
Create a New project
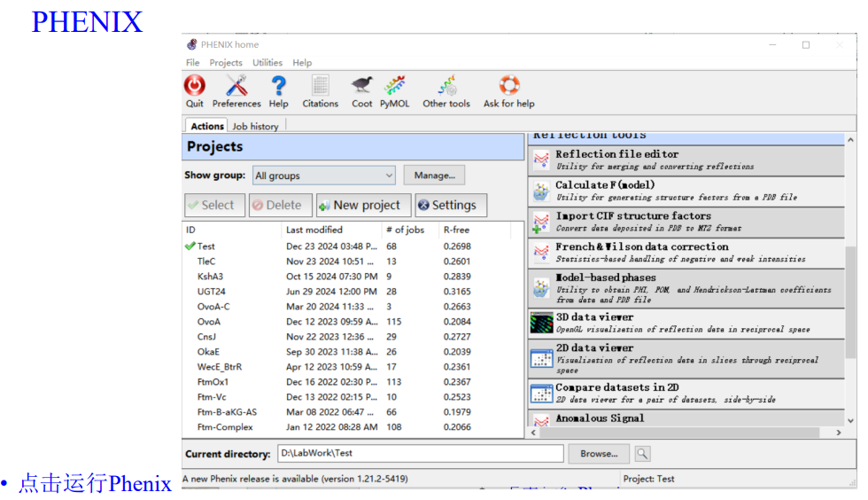click(364, 205)
